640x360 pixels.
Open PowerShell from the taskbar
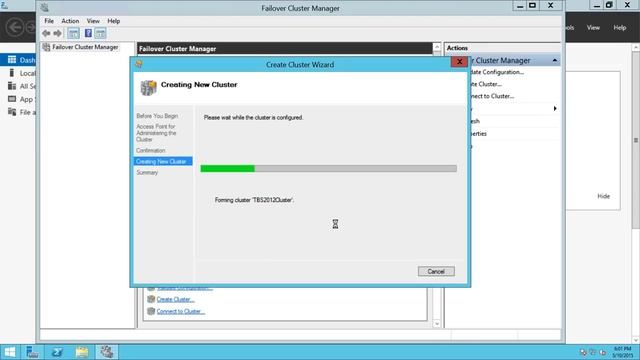57,352
